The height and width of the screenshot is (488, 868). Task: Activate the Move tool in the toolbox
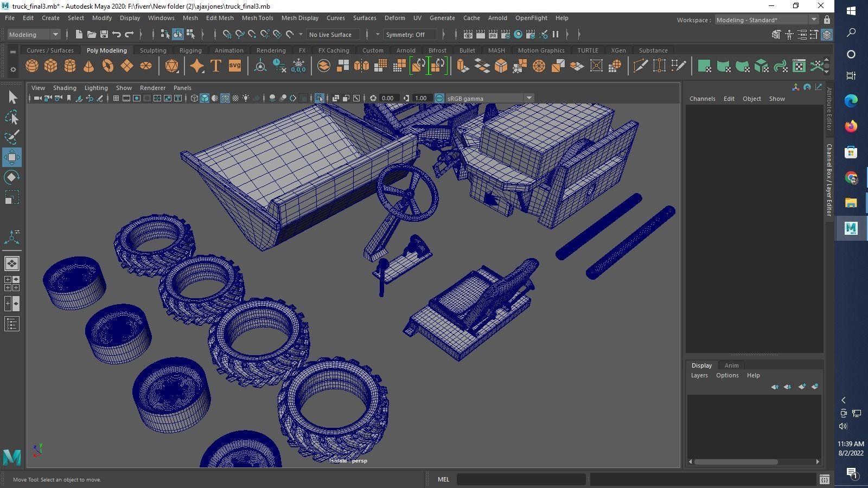pyautogui.click(x=12, y=157)
